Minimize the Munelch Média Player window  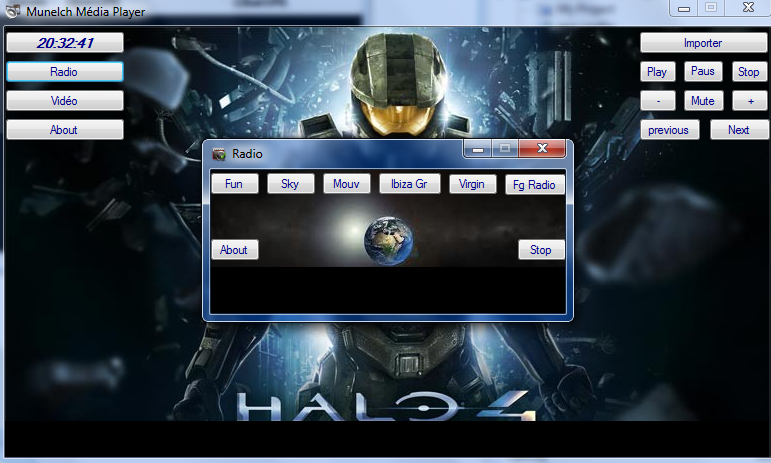683,8
